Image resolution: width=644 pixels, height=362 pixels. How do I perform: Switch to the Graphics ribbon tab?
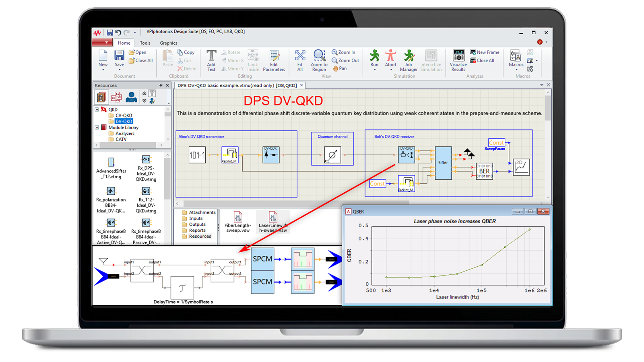pyautogui.click(x=168, y=43)
